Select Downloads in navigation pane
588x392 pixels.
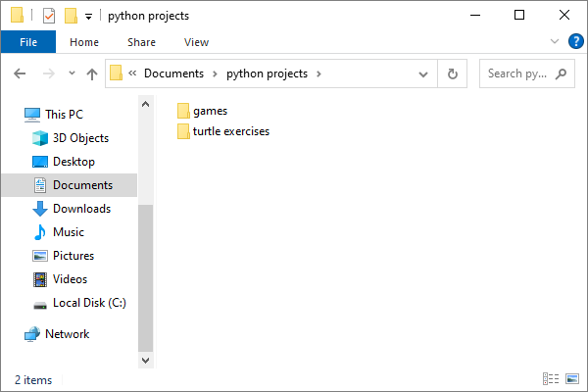(81, 209)
